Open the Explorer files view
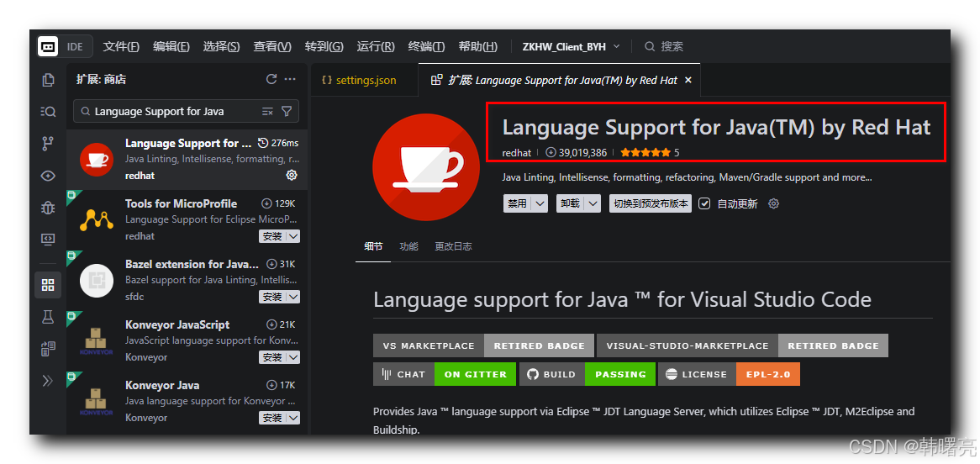 coord(48,79)
